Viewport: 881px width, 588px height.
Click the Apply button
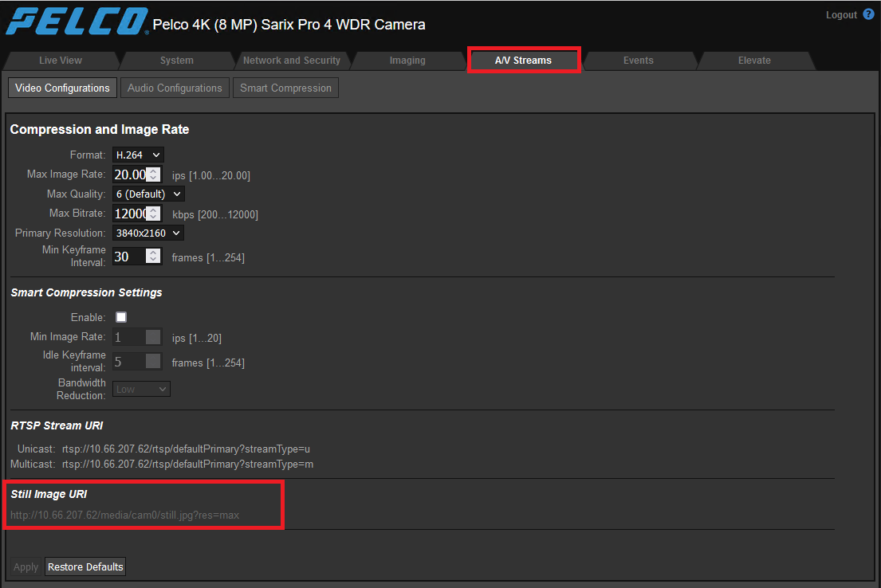click(26, 566)
